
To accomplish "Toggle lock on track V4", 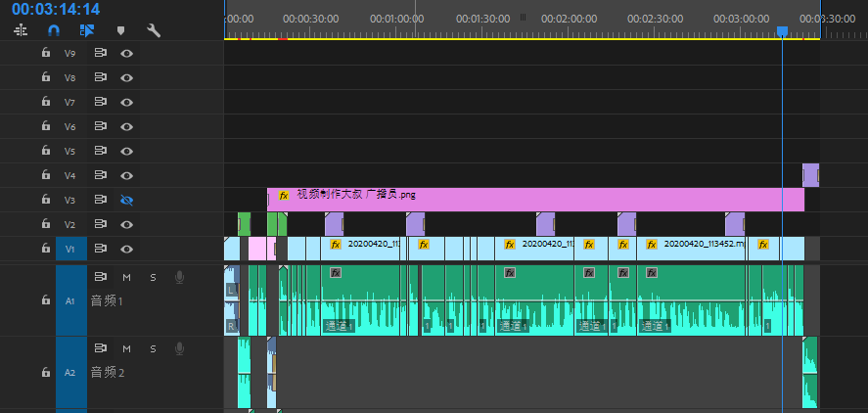I will [x=46, y=174].
